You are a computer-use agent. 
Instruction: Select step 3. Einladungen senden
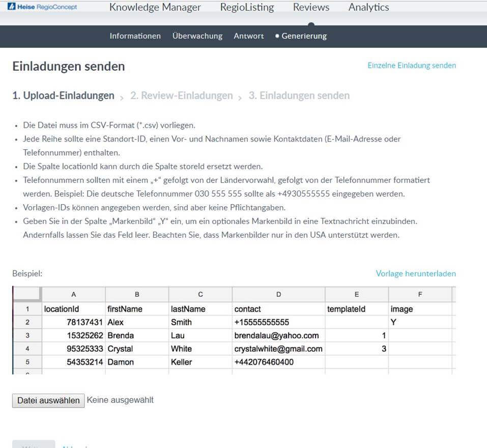tap(299, 95)
